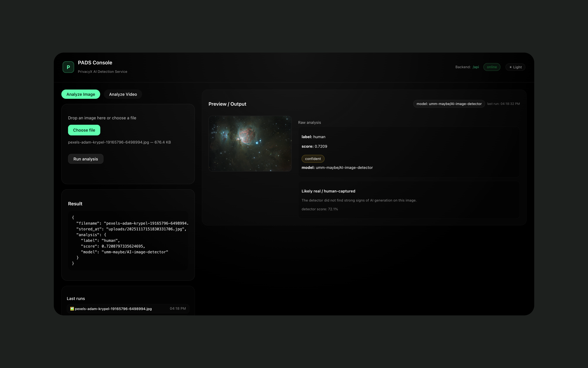Click the detector score 72.1% text
588x368 pixels.
[320, 209]
